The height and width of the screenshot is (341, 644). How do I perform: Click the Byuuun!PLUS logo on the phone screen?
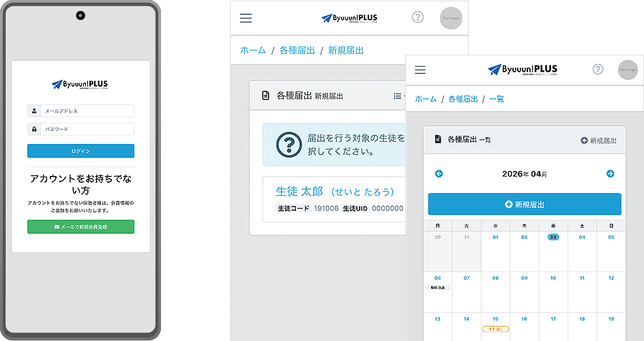80,85
